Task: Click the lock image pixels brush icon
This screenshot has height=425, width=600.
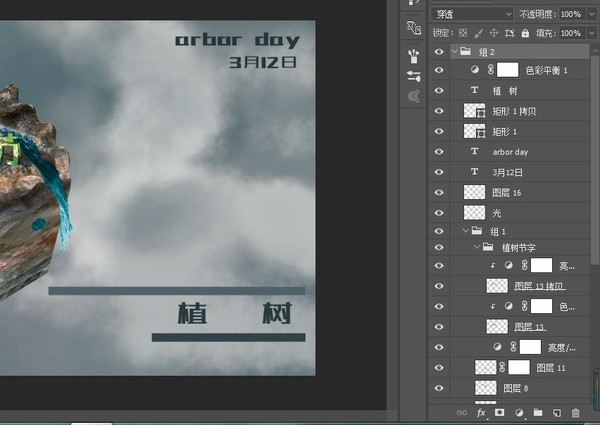Action: pos(478,33)
